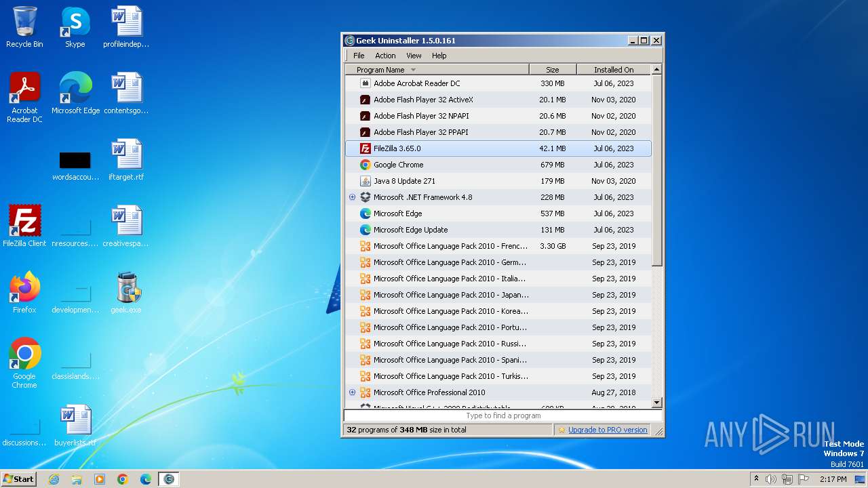Click Geek Uninstaller taskbar button
This screenshot has width=868, height=488.
point(169,479)
